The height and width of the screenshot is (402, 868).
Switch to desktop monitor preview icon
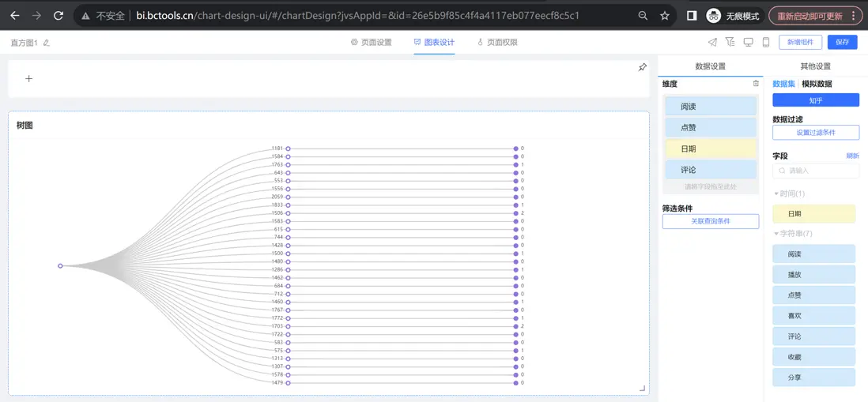748,42
